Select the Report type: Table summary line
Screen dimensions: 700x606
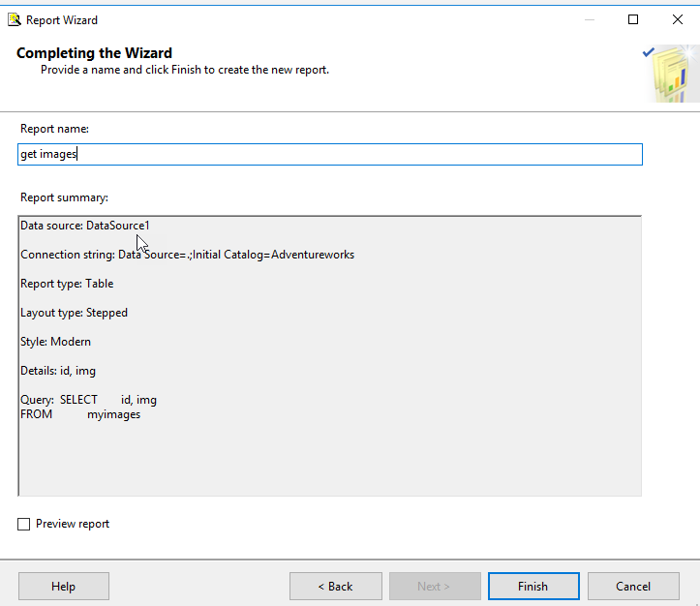coord(67,284)
